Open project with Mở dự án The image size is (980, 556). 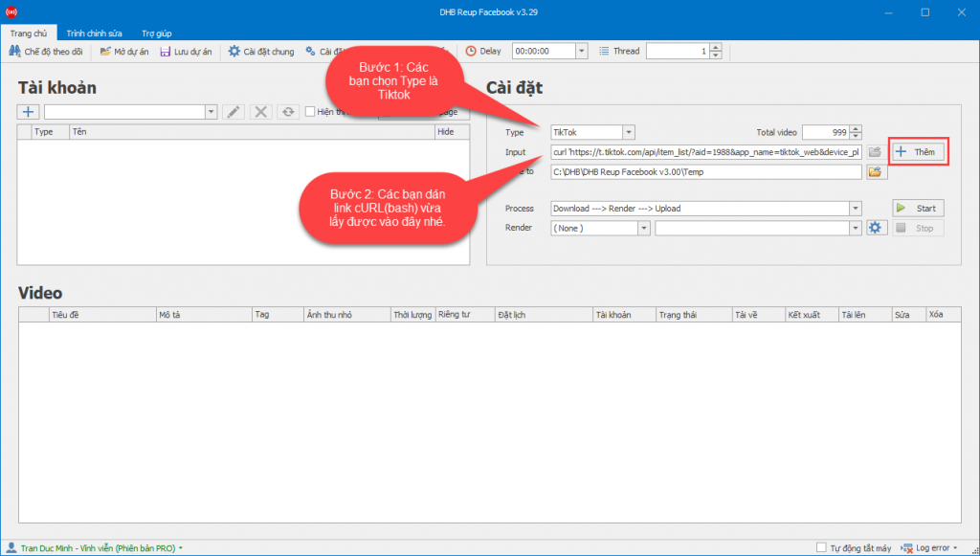pos(124,52)
